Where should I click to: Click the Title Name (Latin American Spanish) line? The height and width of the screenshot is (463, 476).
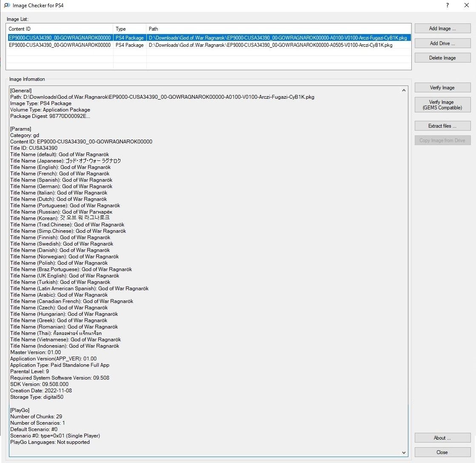(79, 289)
